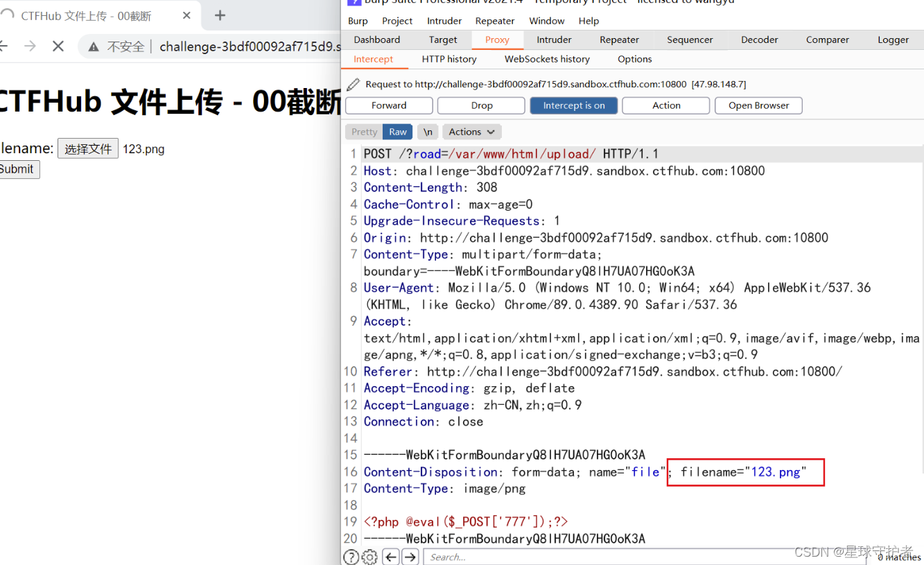Click the Action button
This screenshot has width=924, height=565.
[666, 105]
